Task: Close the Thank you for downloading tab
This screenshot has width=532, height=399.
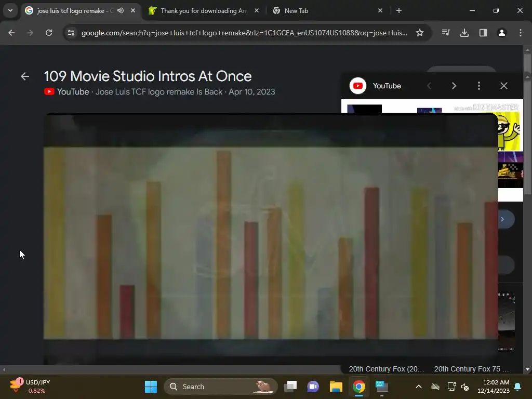Action: tap(257, 10)
